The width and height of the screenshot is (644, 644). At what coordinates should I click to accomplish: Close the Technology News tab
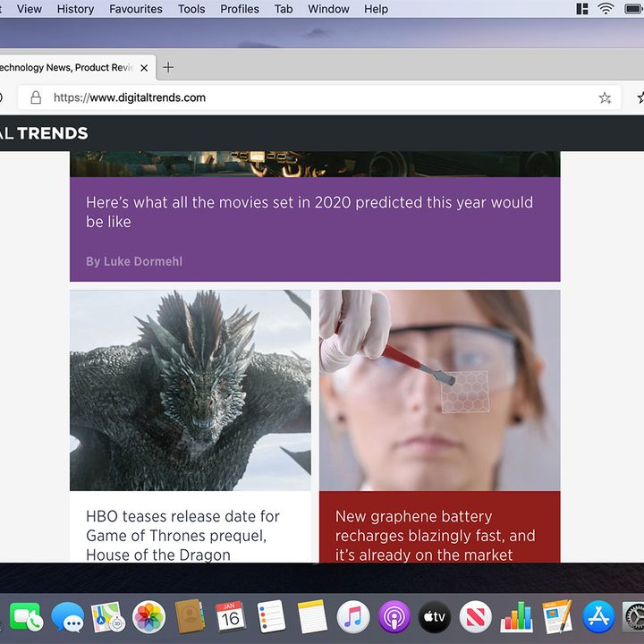pyautogui.click(x=144, y=68)
